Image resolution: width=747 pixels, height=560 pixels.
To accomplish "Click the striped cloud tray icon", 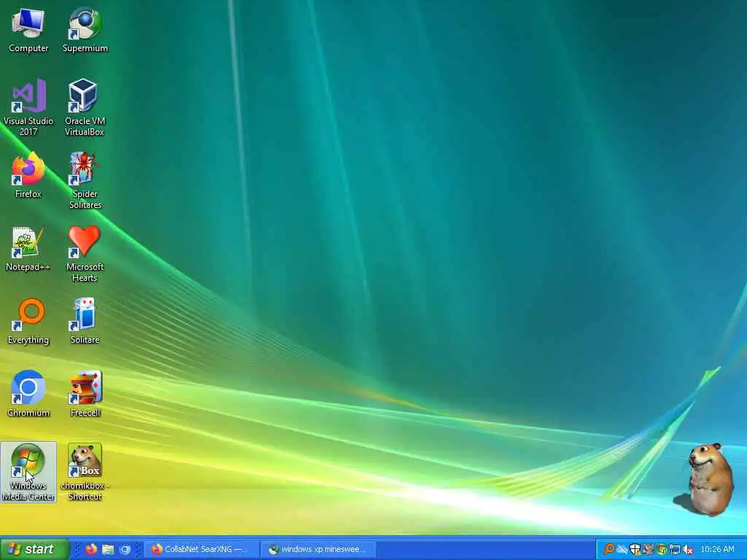I will [x=622, y=549].
